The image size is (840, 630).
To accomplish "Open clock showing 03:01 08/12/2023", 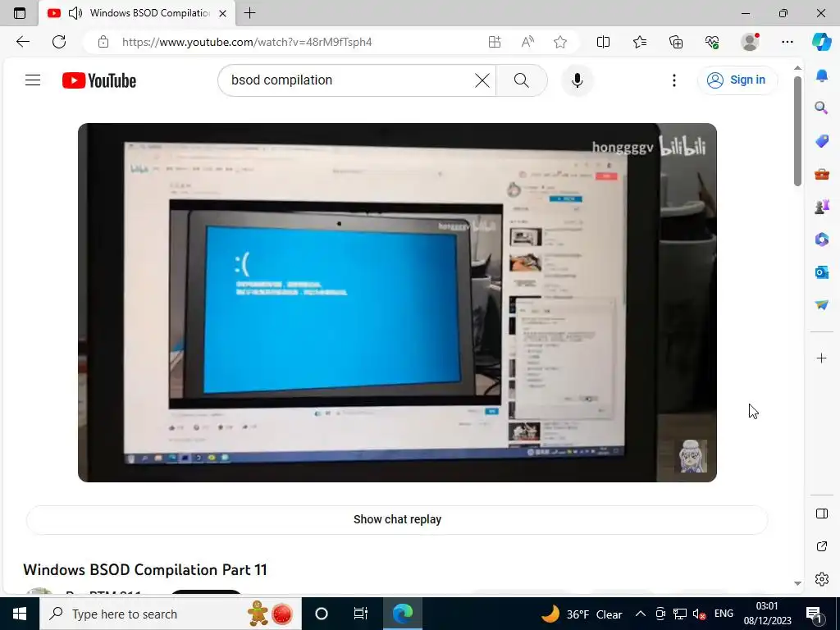I will coord(767,614).
